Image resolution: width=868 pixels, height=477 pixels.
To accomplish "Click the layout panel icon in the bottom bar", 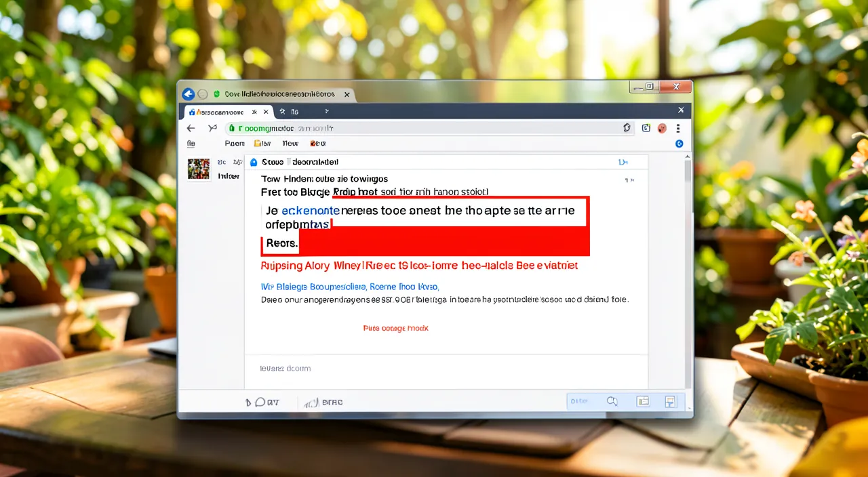I will click(x=643, y=401).
